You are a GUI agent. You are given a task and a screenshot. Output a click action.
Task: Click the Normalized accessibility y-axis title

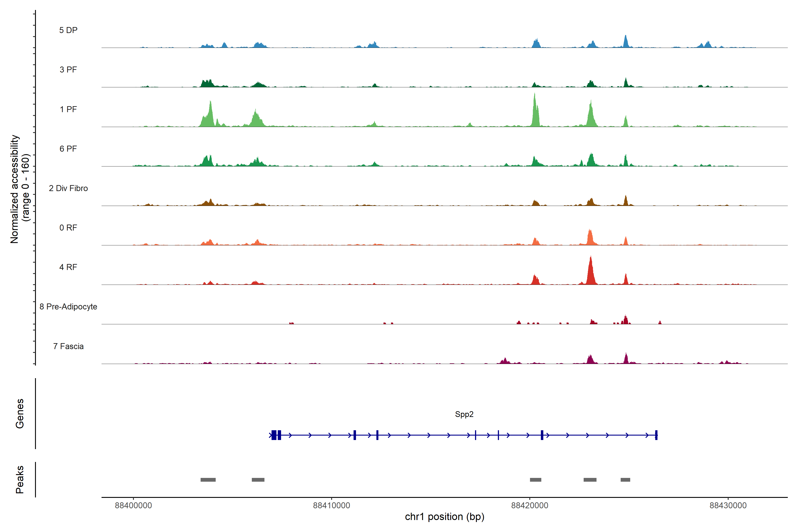(20, 189)
